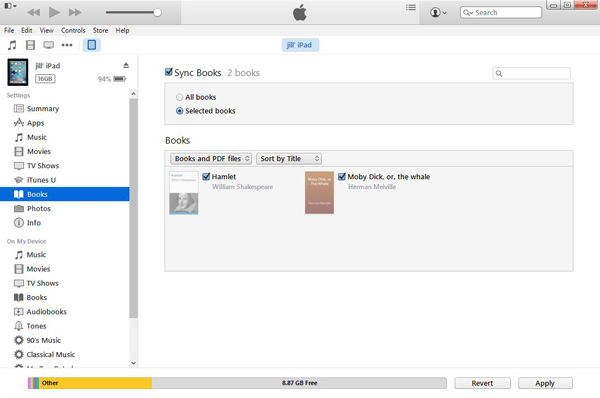Image resolution: width=600 pixels, height=398 pixels.
Task: Switch to Movies library icon in toolbar
Action: (30, 45)
